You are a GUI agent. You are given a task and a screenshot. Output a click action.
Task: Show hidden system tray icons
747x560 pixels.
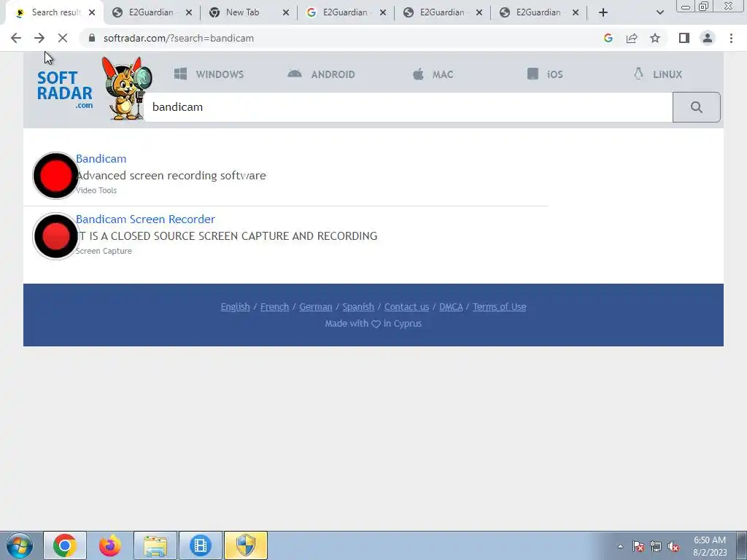click(x=620, y=546)
